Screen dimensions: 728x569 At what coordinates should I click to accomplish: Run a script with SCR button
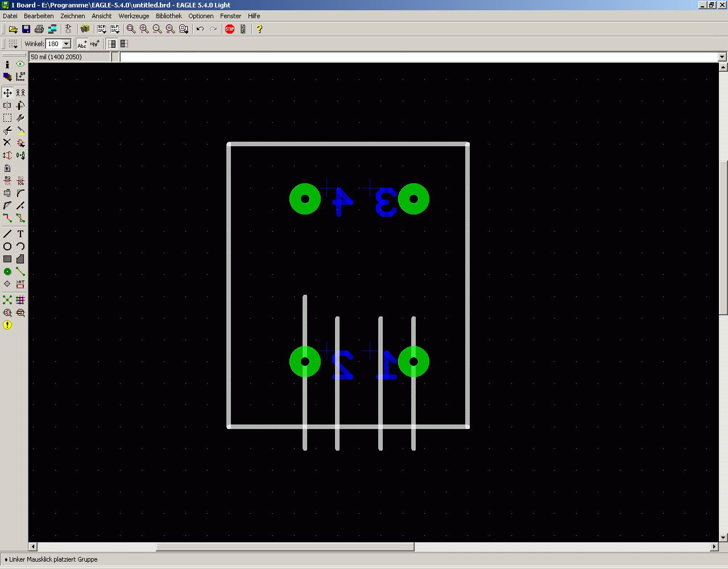pyautogui.click(x=101, y=29)
